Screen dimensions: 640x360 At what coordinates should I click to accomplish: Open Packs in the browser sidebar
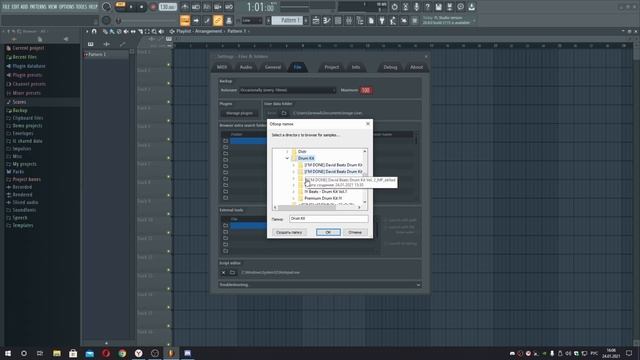[x=18, y=172]
